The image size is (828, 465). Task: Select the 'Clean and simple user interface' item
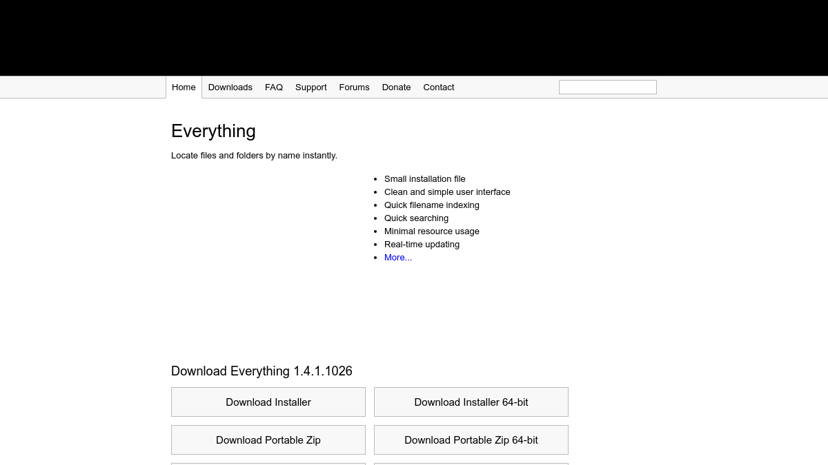[x=447, y=192]
